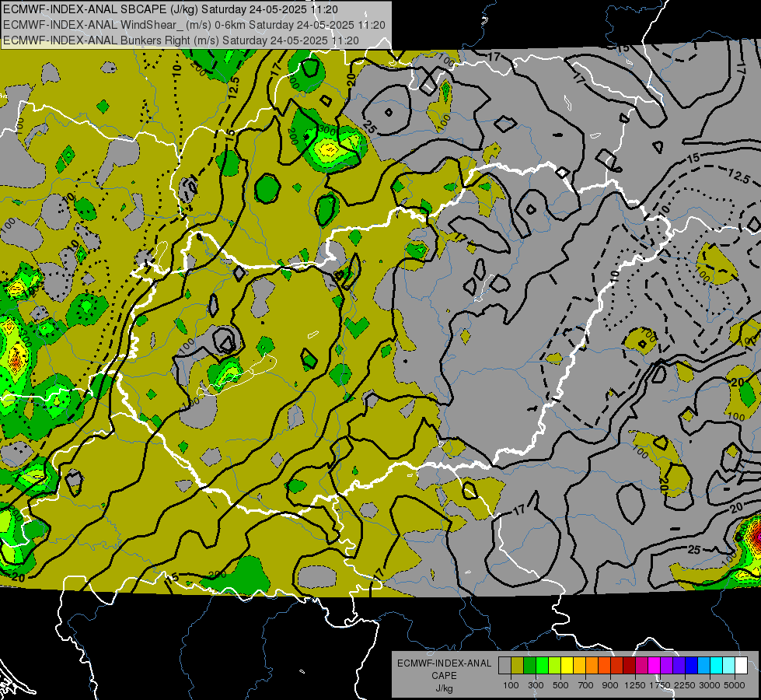Image resolution: width=761 pixels, height=700 pixels.
Task: Click the 2250 legend value
Action: (684, 685)
